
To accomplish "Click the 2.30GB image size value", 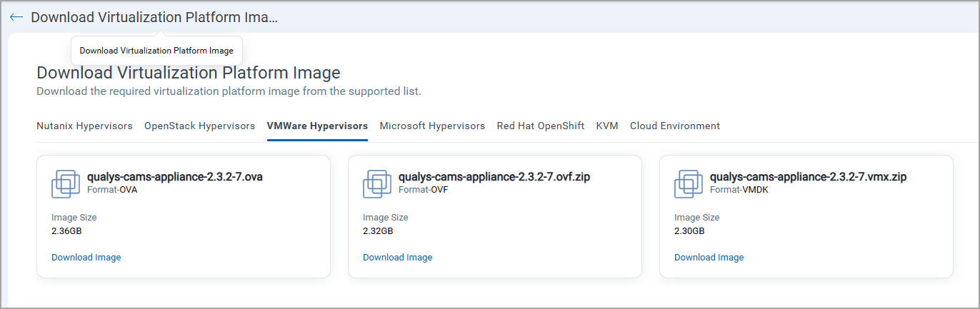I will coord(689,231).
